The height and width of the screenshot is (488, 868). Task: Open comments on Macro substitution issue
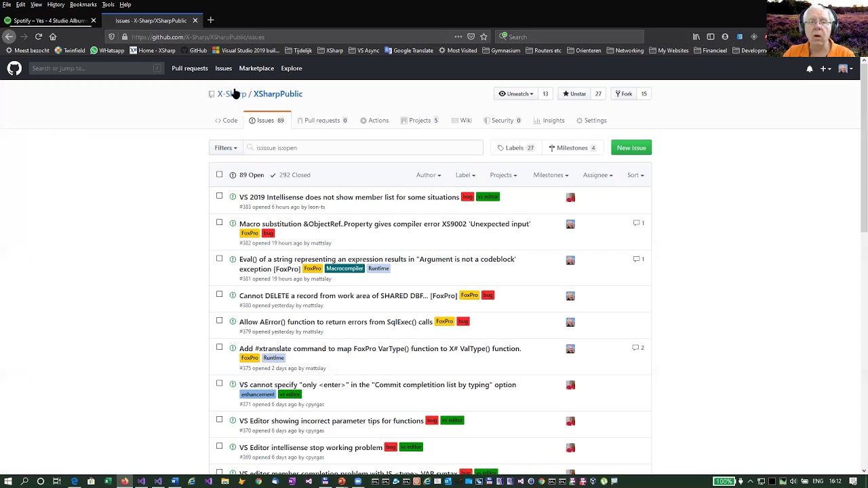click(x=639, y=223)
